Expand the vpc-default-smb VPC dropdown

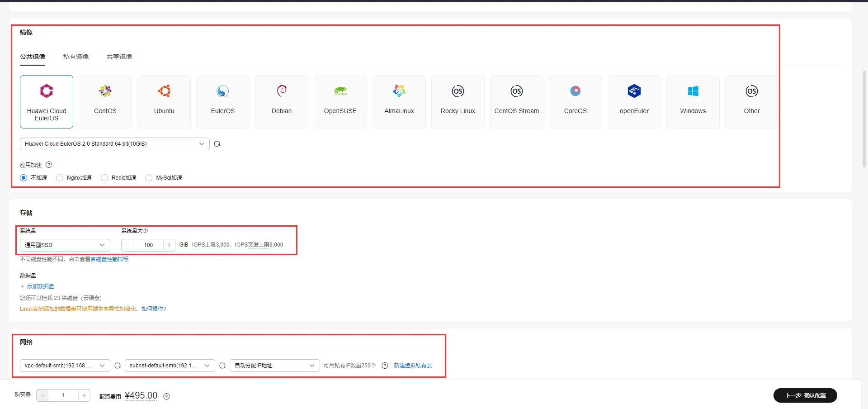pyautogui.click(x=65, y=366)
